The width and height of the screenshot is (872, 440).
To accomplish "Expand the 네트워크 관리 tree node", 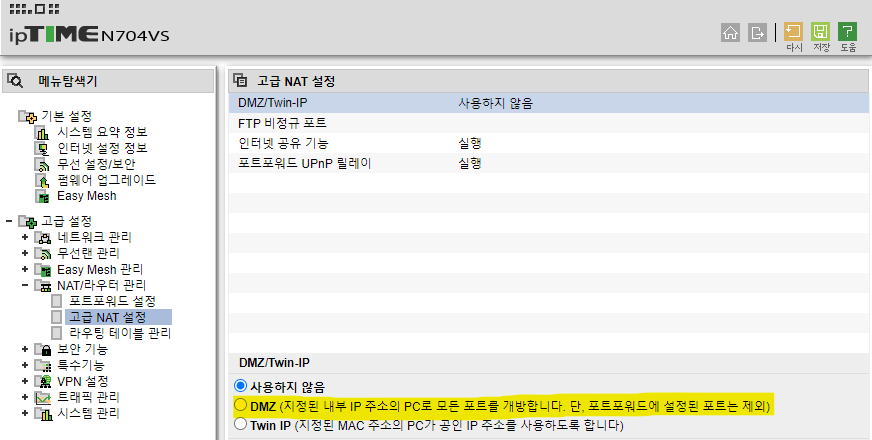I will click(x=25, y=237).
